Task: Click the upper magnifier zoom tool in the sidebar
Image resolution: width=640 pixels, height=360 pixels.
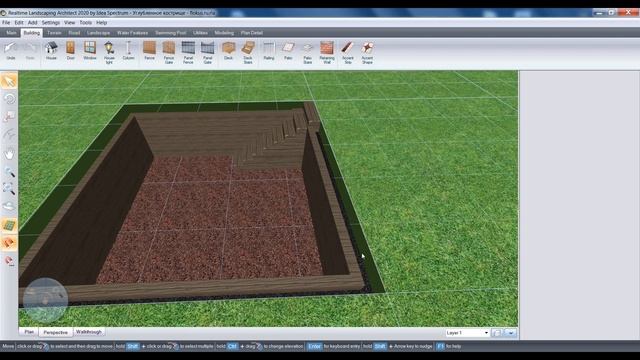Action: (9, 172)
